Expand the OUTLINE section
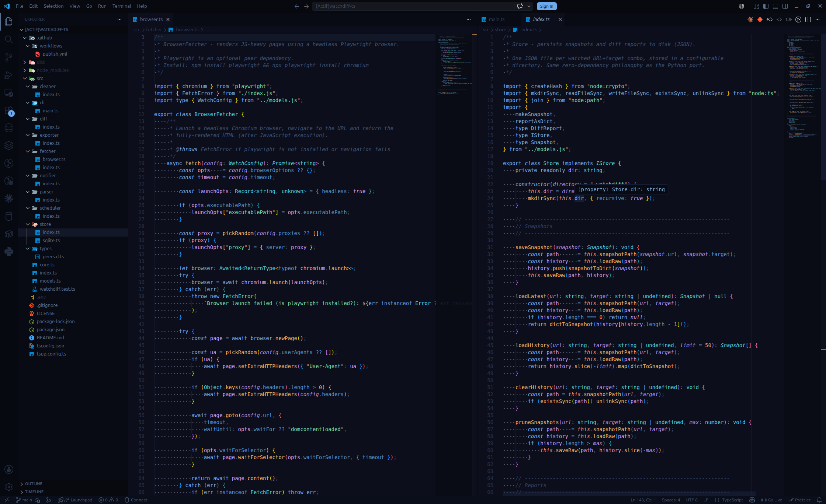 tap(34, 484)
